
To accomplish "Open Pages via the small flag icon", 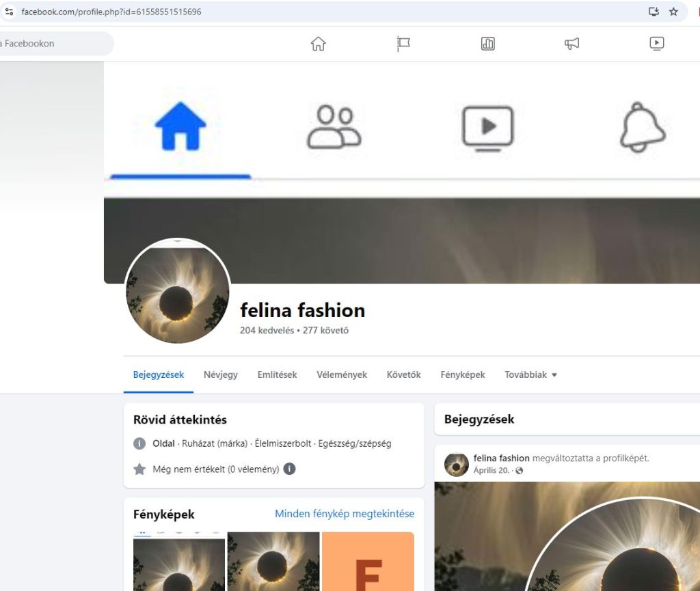I will [x=403, y=44].
